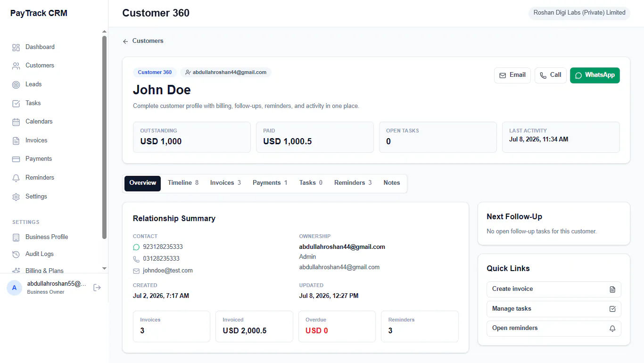The image size is (644, 363).
Task: Click the Open reminders quick link
Action: pyautogui.click(x=554, y=329)
